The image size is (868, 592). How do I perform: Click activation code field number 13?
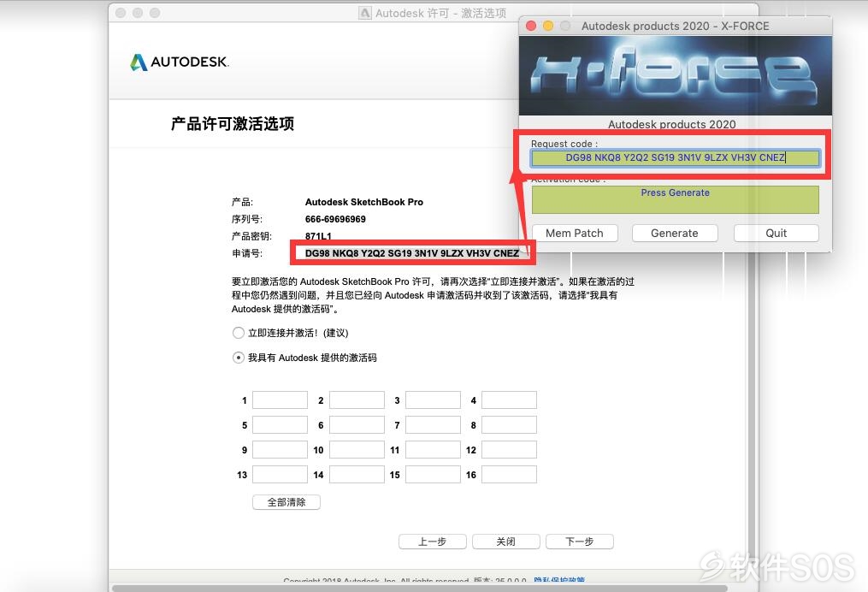[x=280, y=475]
